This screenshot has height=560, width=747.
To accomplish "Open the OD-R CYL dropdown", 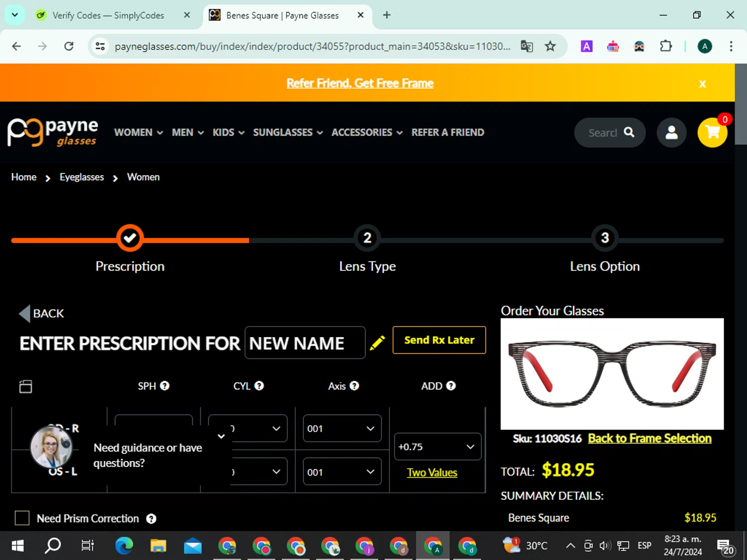I will pyautogui.click(x=259, y=428).
